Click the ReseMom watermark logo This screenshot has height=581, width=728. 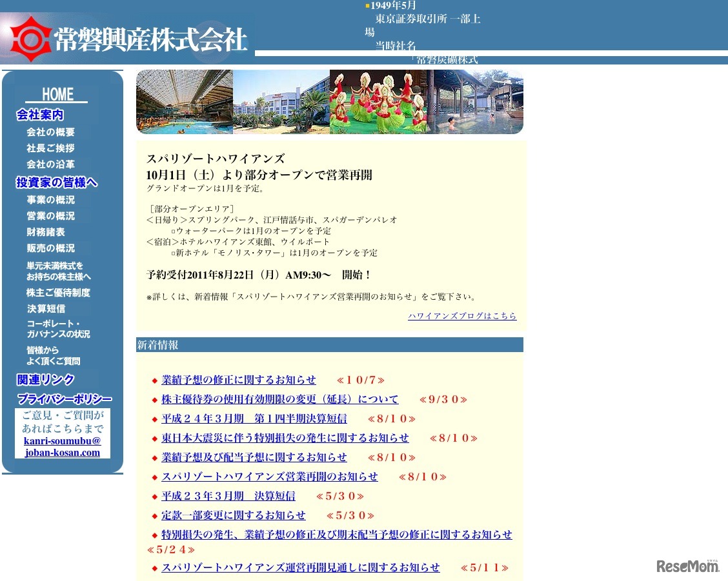coord(687,566)
